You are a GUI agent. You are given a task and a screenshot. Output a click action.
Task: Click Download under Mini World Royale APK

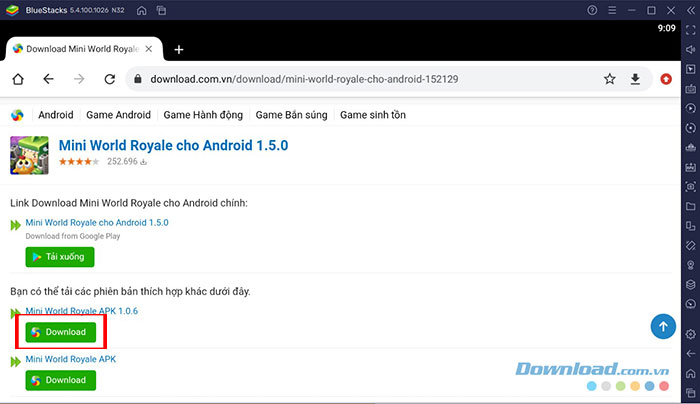(x=61, y=380)
